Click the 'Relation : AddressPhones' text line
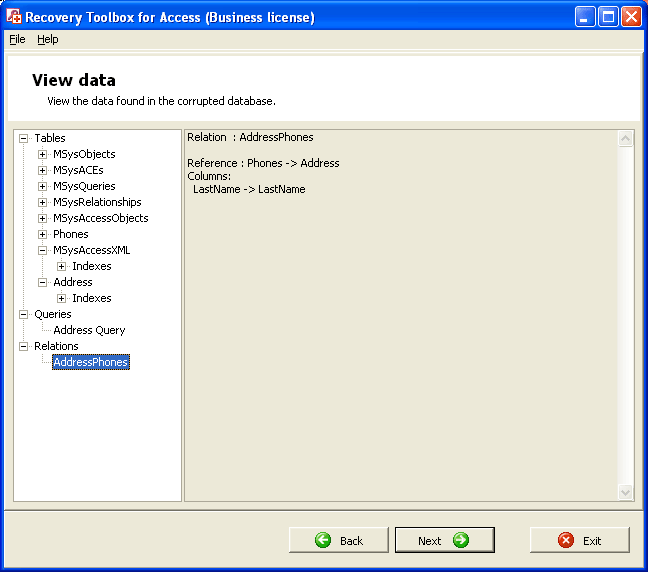 250,137
